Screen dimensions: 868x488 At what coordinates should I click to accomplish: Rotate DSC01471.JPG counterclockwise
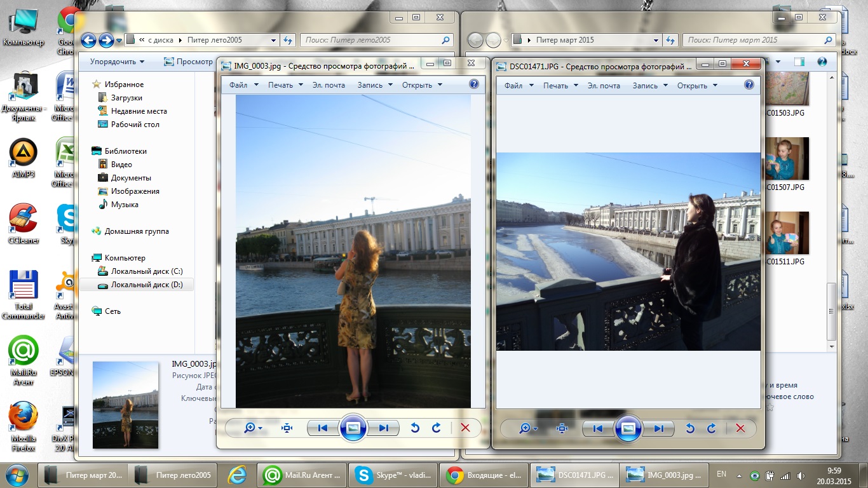pos(690,429)
